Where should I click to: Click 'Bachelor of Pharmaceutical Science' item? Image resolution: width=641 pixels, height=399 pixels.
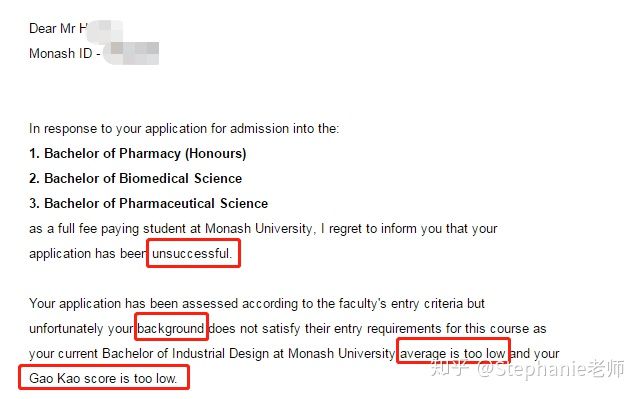click(148, 204)
